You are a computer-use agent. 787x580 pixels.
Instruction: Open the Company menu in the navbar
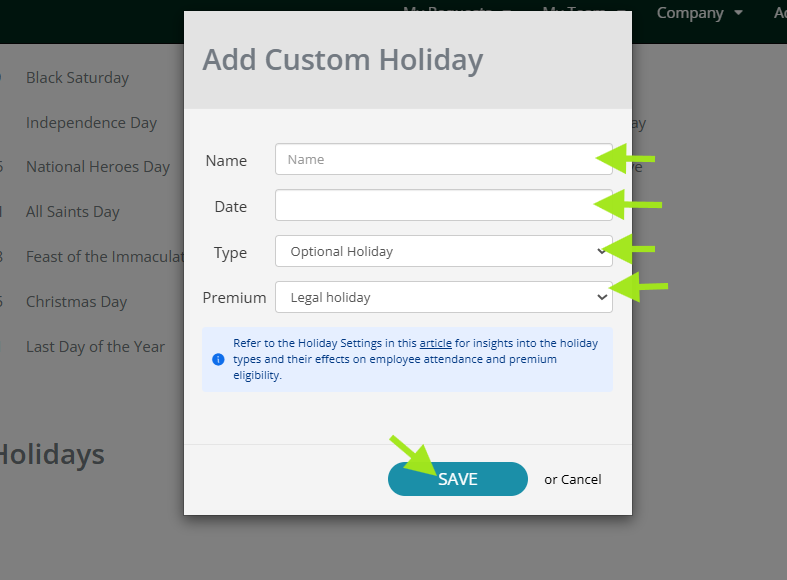[x=699, y=13]
